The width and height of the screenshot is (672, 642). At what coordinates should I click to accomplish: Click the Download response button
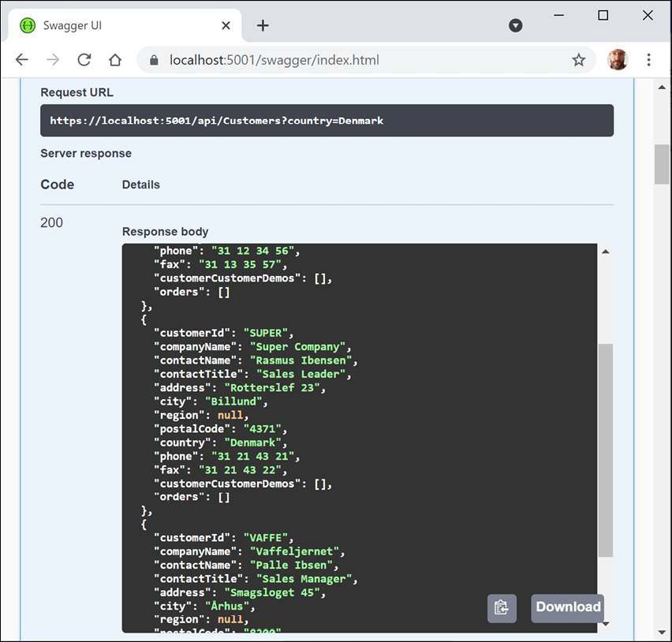tap(568, 607)
